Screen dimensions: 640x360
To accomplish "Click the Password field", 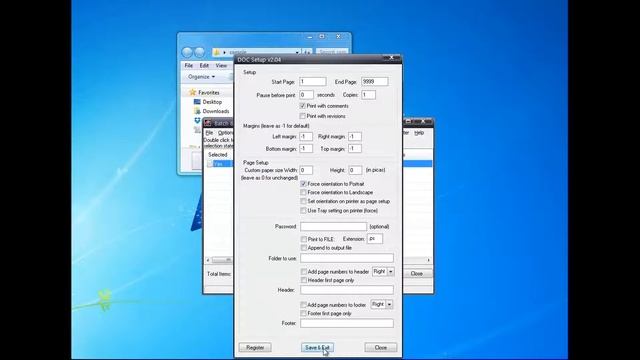I will click(333, 227).
